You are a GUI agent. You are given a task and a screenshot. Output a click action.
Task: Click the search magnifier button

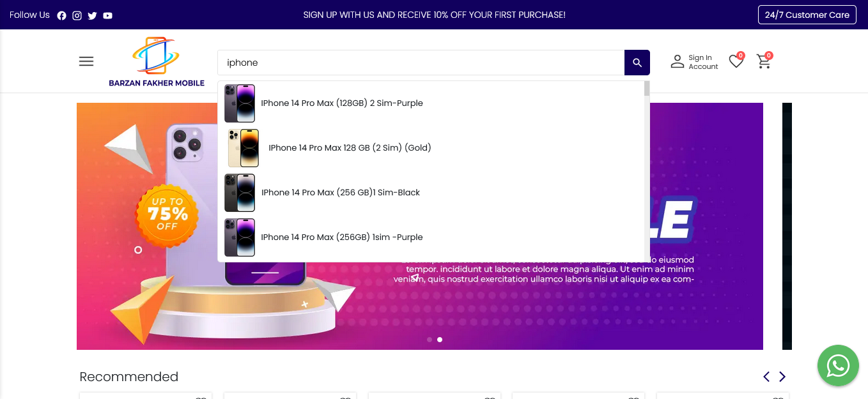pyautogui.click(x=637, y=63)
